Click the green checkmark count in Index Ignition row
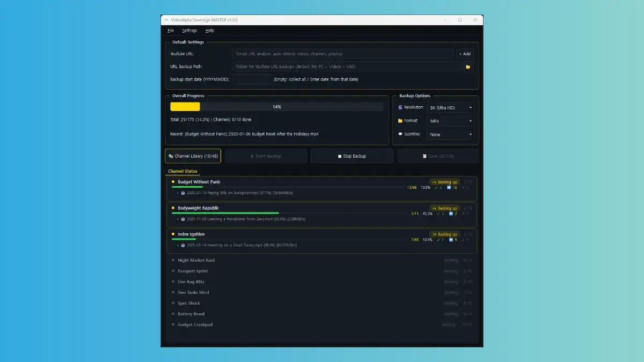This screenshot has width=644, height=362. pyautogui.click(x=440, y=240)
